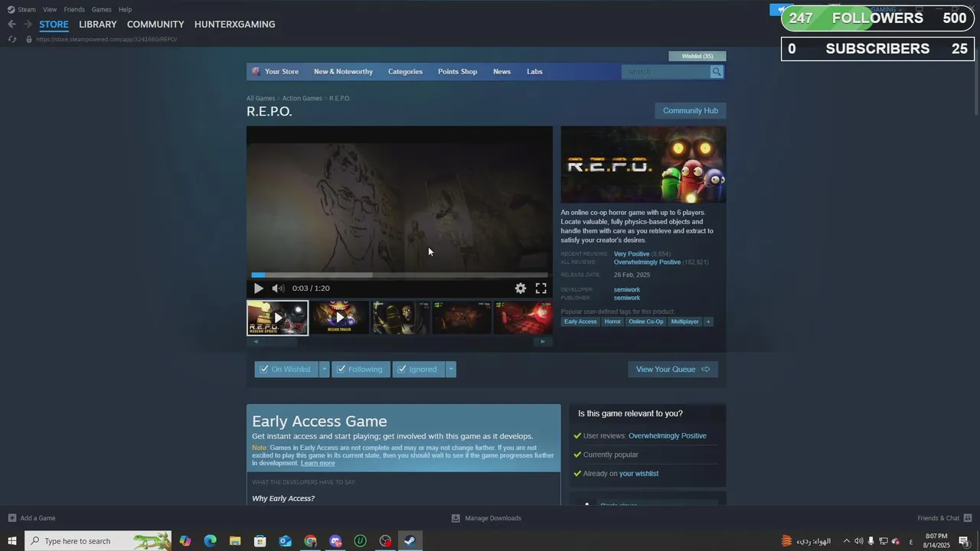Open Manage Downloads at the bottom
This screenshot has width=980, height=551.
[487, 518]
